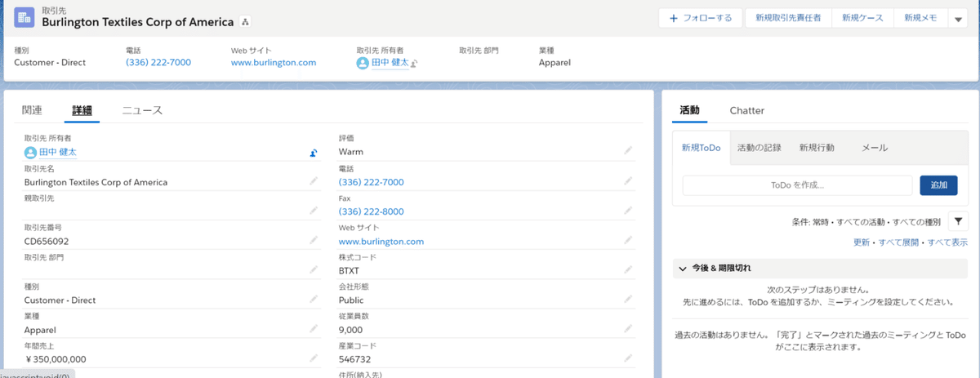This screenshot has height=378, width=980.
Task: Open 田中 健太 link in detail section
Action: point(58,152)
